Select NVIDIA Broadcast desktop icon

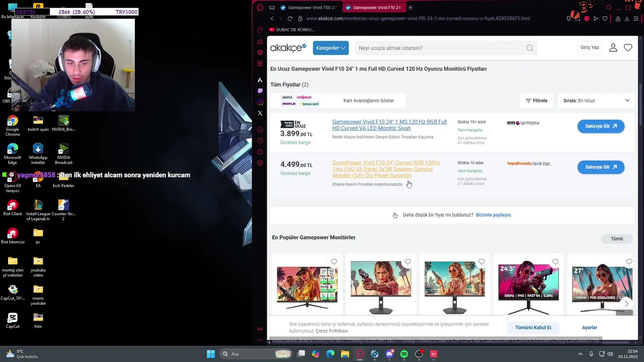click(63, 154)
